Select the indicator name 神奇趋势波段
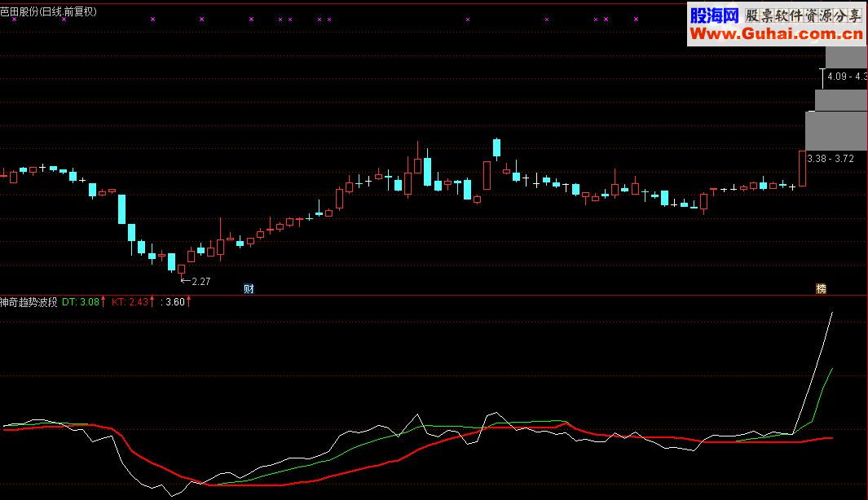This screenshot has height=500, width=868. 29,302
